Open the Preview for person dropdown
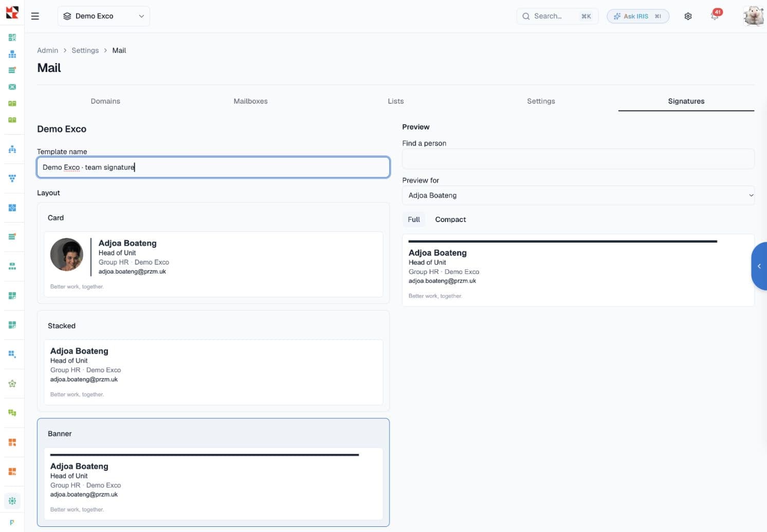 pyautogui.click(x=578, y=195)
